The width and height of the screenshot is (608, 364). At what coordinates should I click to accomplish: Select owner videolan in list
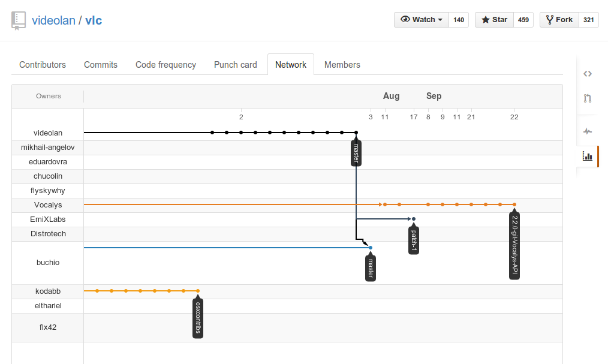pos(48,133)
